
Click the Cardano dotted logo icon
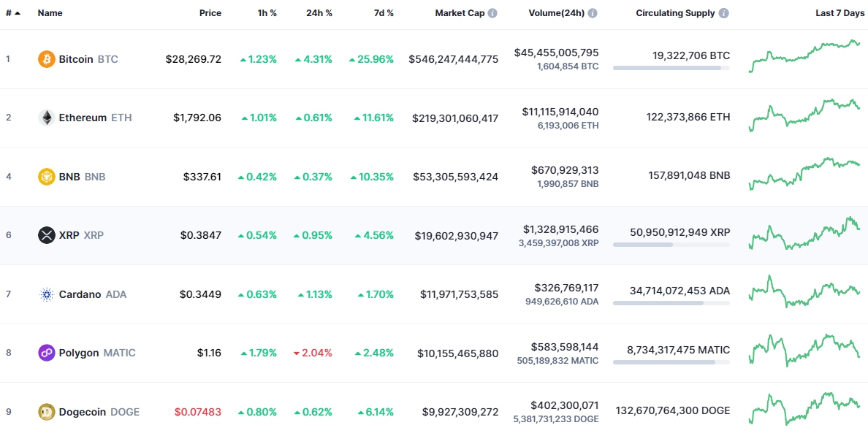[x=47, y=294]
